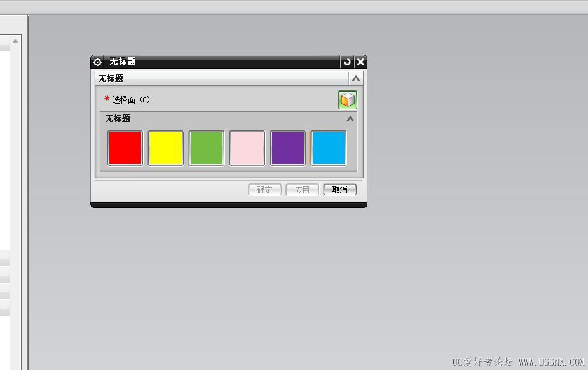
Task: Click the 应用 button
Action: pyautogui.click(x=302, y=189)
